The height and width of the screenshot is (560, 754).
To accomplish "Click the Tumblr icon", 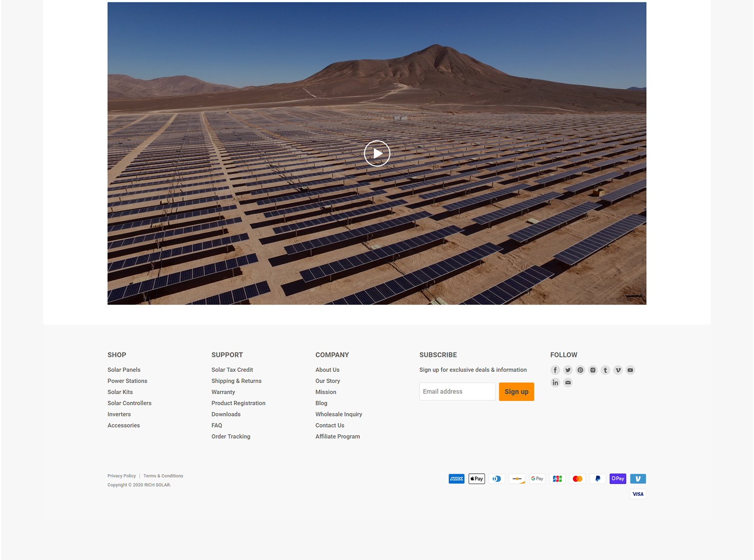I will [605, 370].
